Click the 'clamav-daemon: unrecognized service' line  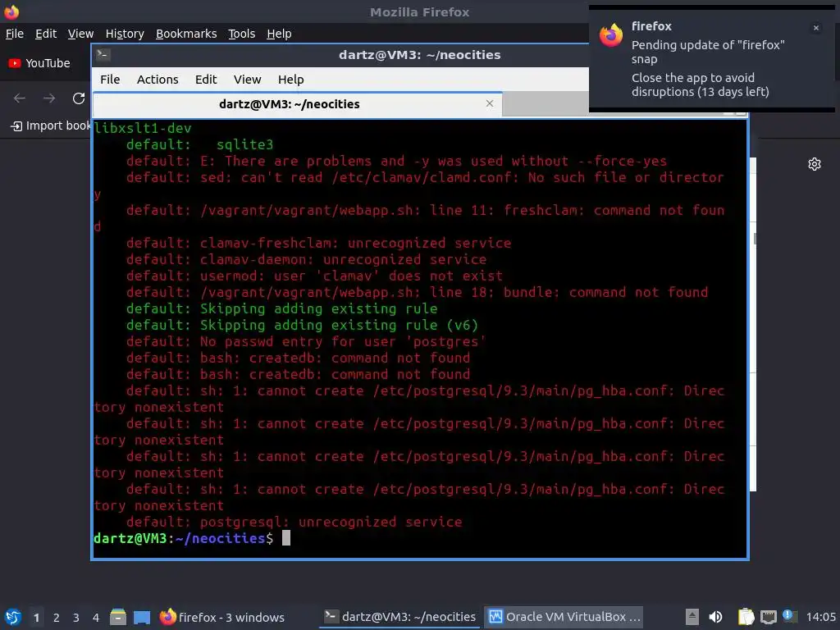(x=307, y=260)
